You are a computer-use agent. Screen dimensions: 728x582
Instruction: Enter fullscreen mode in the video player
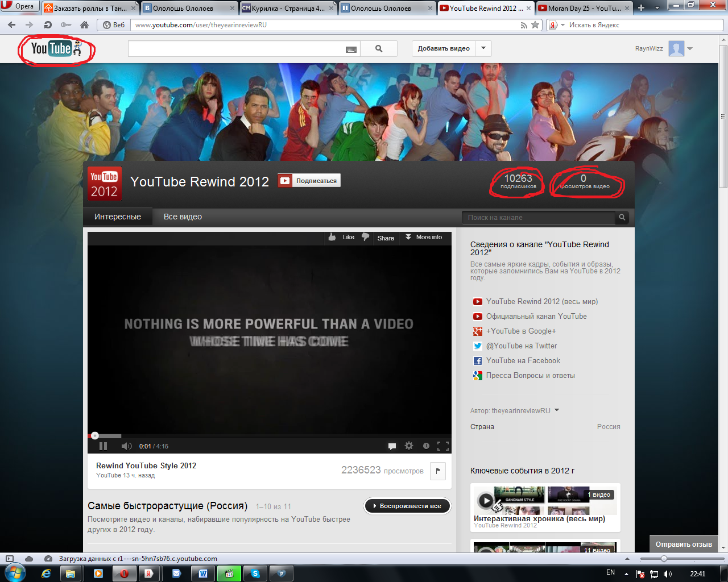coord(442,446)
